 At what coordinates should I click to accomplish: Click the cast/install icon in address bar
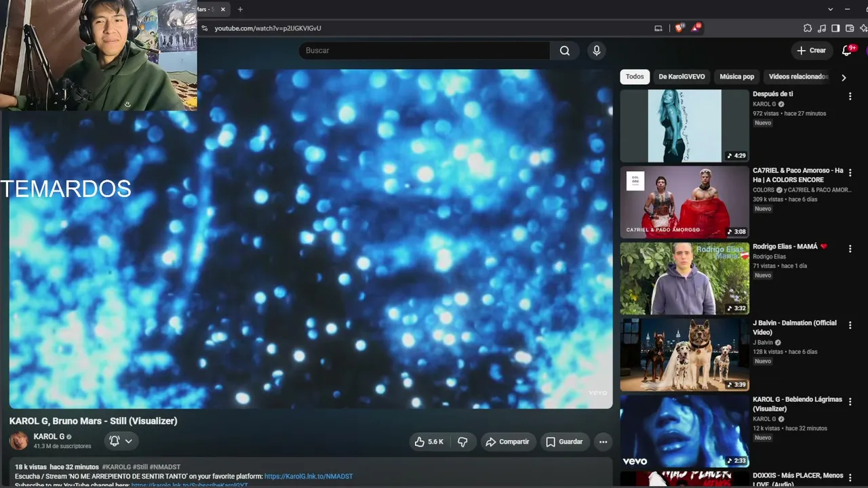[658, 28]
